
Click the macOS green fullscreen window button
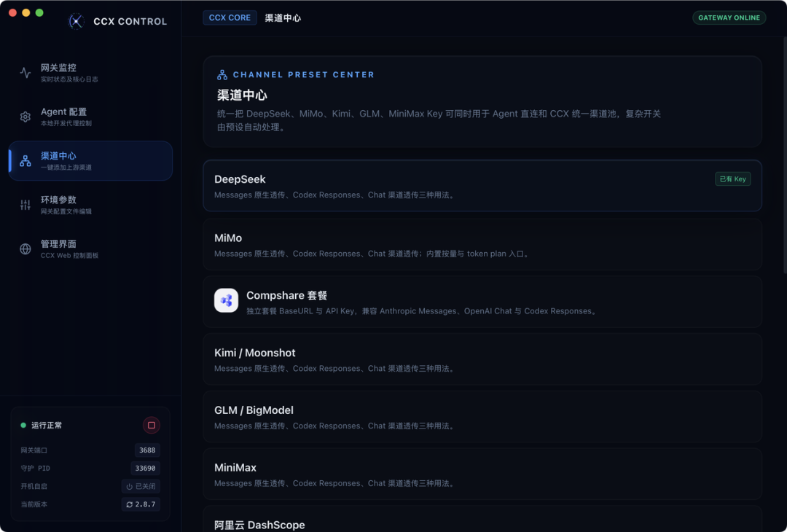point(39,12)
